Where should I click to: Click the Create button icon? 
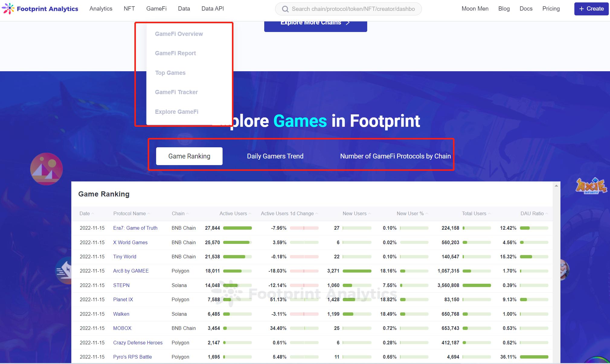(x=581, y=9)
